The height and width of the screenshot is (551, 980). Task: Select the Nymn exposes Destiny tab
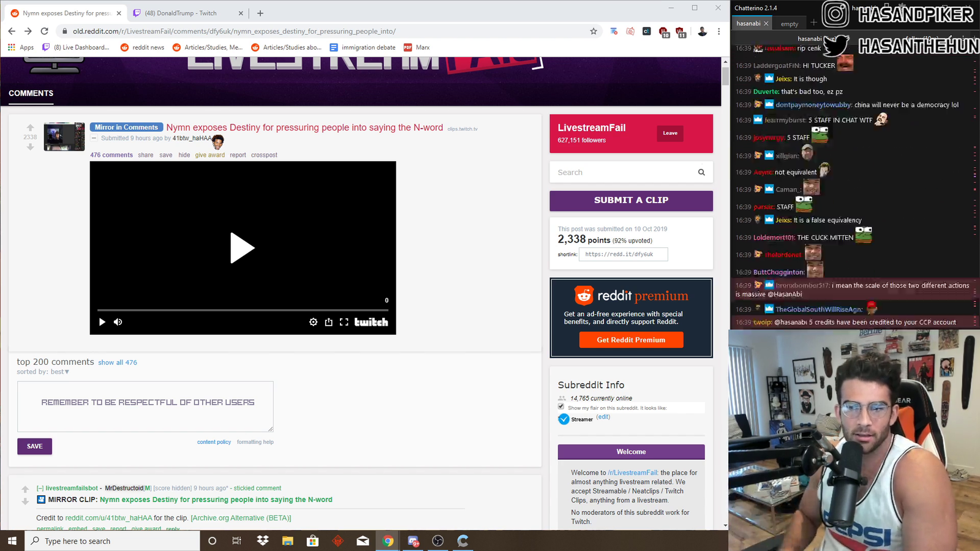(x=67, y=13)
